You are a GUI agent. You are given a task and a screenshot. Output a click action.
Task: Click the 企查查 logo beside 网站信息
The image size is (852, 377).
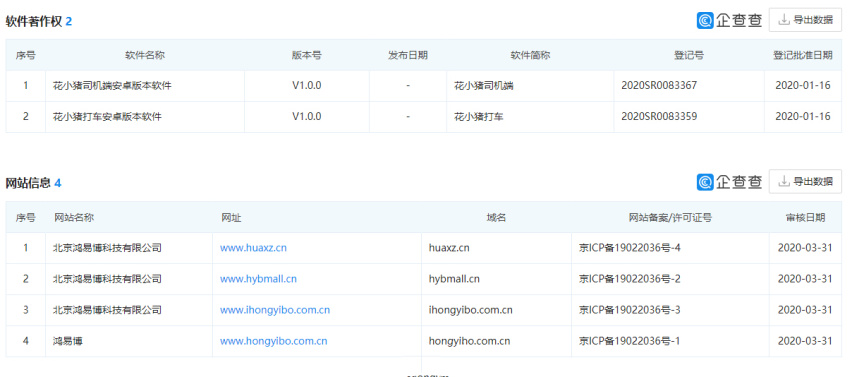[729, 181]
